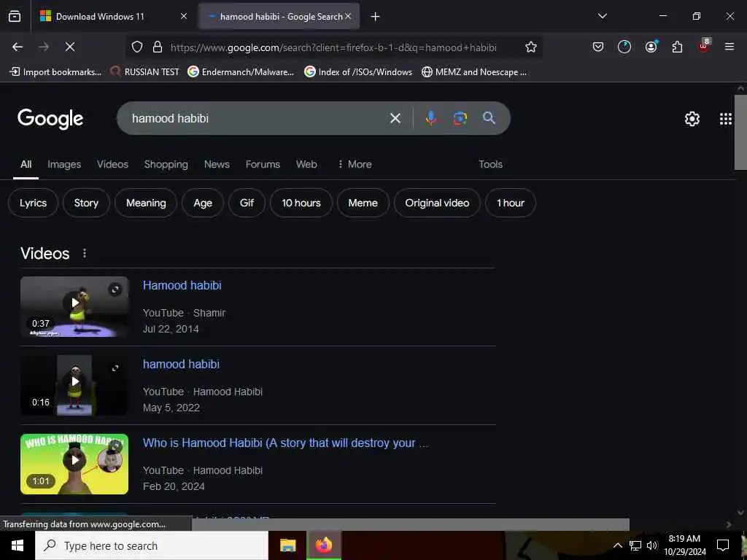
Task: Expand the More search filters menu
Action: [x=355, y=164]
